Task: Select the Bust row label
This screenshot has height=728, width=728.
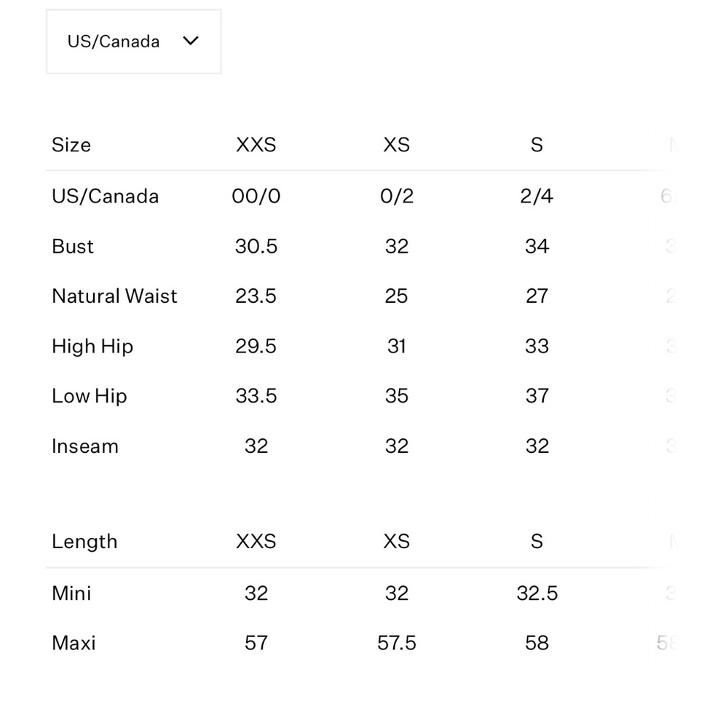Action: [73, 246]
